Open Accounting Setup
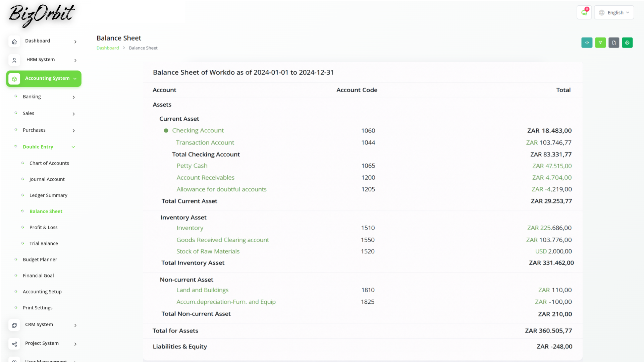The height and width of the screenshot is (362, 644). pos(42,292)
